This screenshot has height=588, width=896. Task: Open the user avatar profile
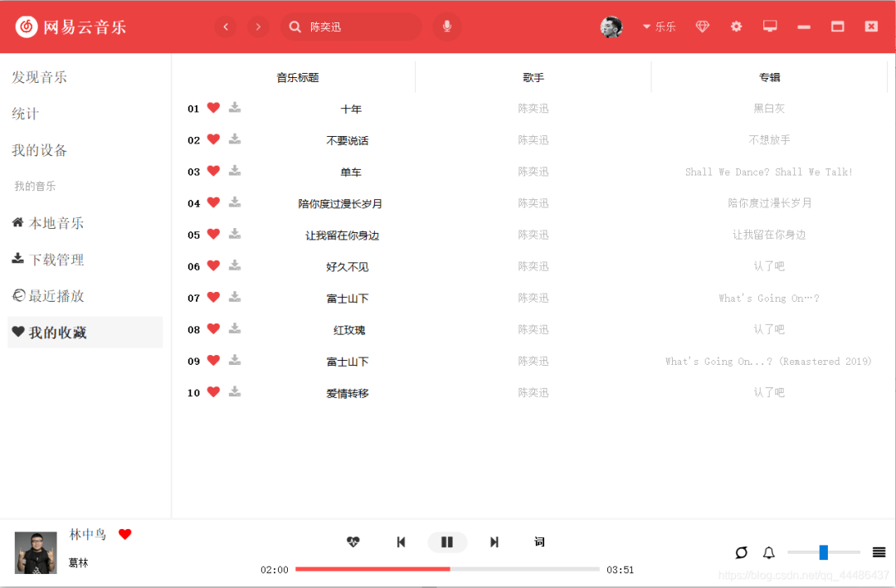click(611, 27)
